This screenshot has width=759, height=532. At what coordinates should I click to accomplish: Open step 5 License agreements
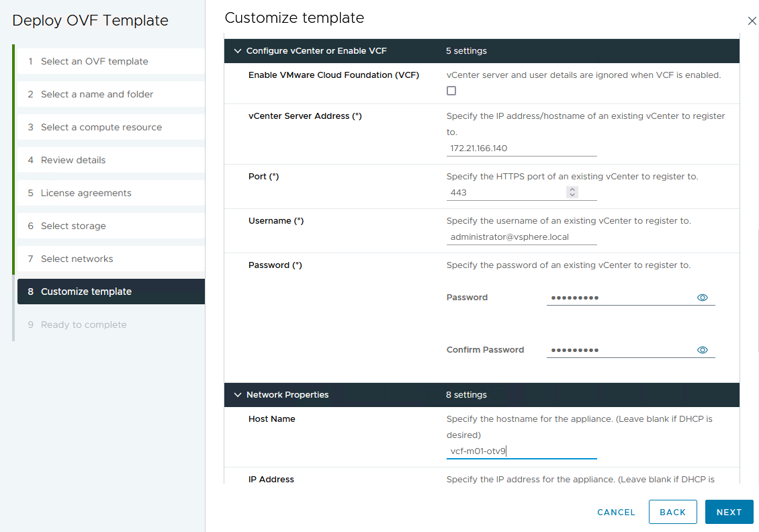(x=86, y=193)
